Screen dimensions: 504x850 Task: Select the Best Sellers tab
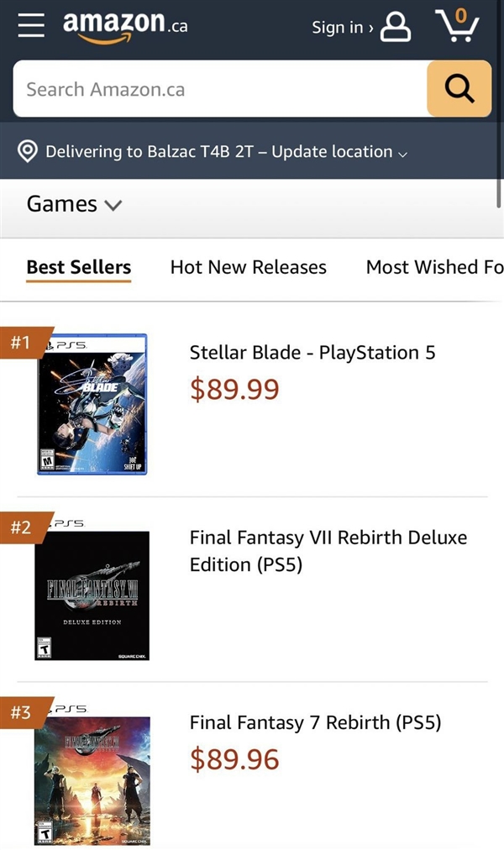[79, 267]
